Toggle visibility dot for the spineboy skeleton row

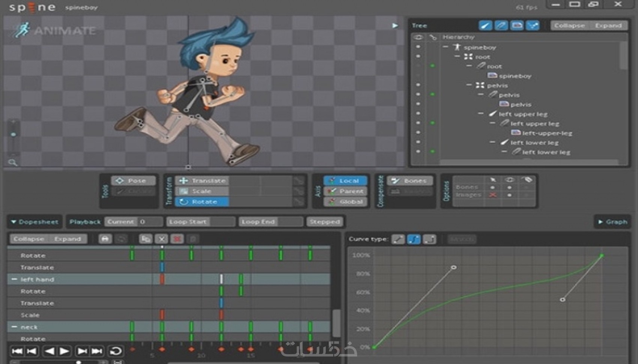(418, 47)
